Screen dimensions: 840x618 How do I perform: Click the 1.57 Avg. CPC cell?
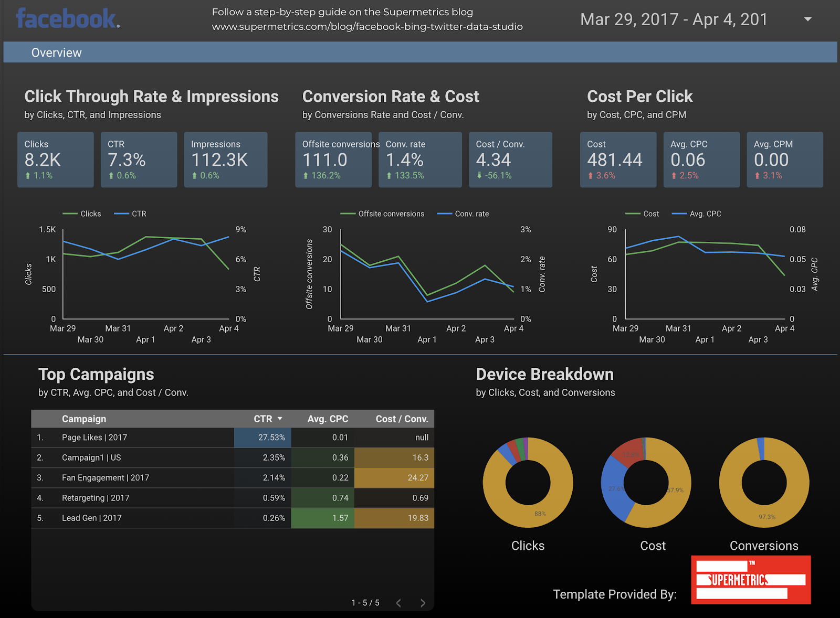pos(323,518)
